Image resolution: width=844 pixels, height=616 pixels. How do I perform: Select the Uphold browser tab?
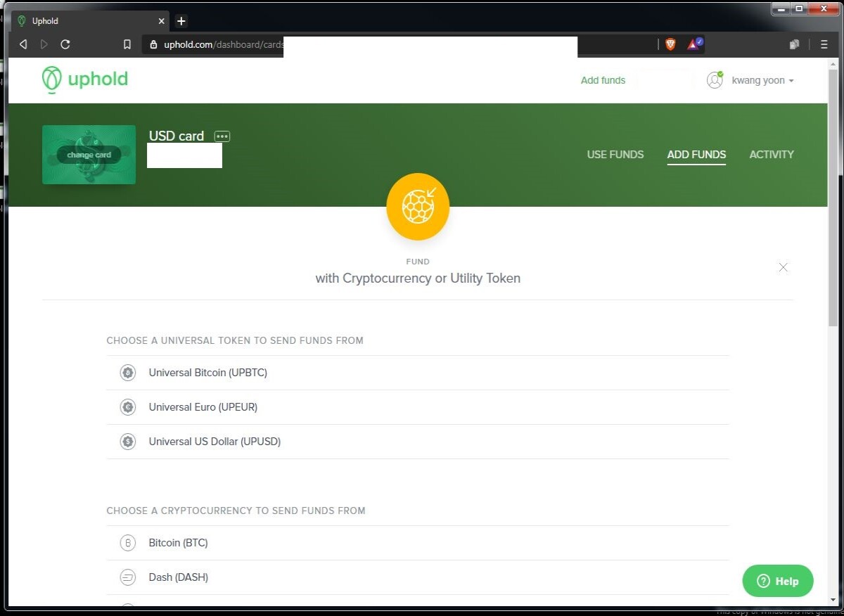pos(90,21)
